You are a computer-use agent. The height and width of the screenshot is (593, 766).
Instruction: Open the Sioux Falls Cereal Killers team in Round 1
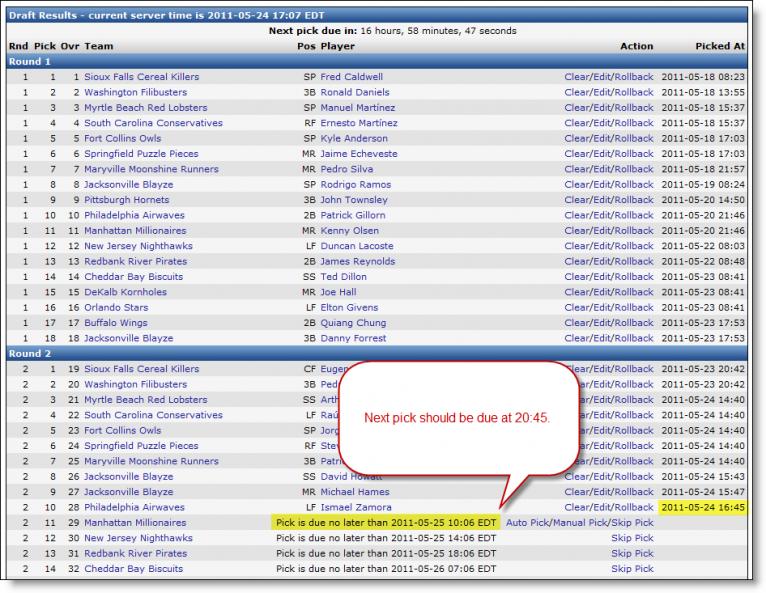(x=141, y=77)
